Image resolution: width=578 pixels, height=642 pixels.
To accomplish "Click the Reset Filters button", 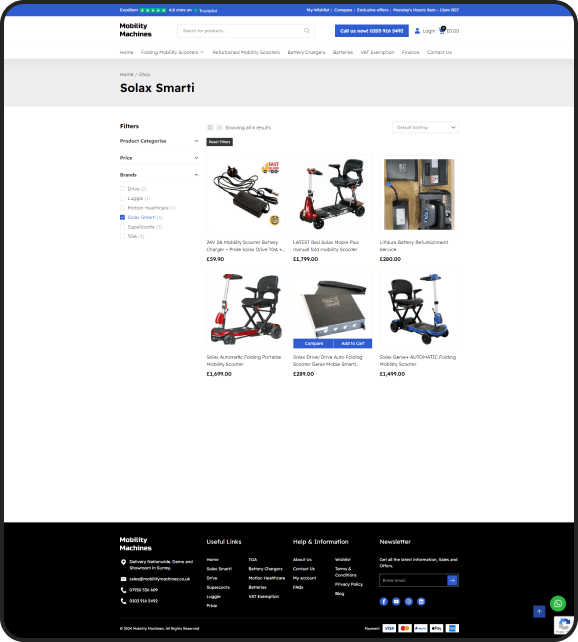I will (x=219, y=142).
